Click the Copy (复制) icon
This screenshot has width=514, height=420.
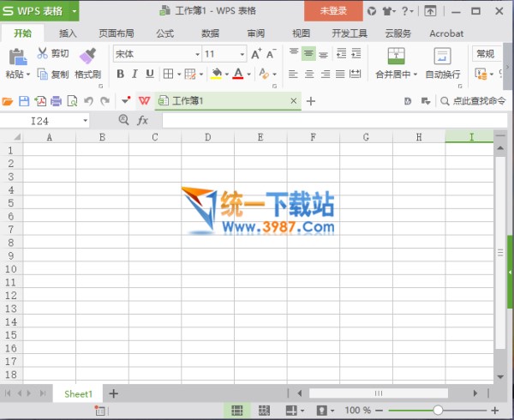[43, 74]
